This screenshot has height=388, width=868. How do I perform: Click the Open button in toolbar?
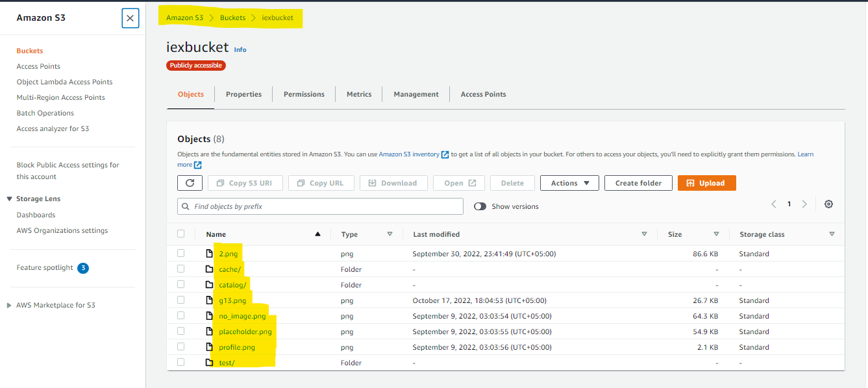[459, 183]
